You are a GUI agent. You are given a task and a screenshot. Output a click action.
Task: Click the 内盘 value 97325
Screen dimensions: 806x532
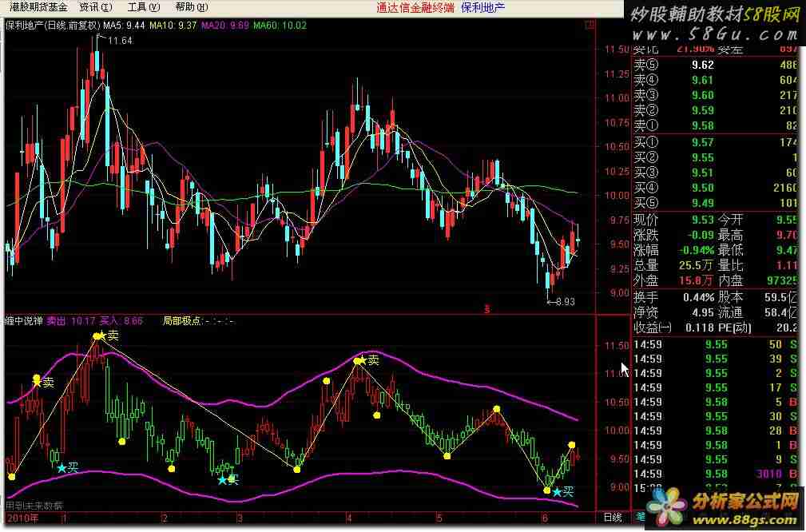click(781, 280)
